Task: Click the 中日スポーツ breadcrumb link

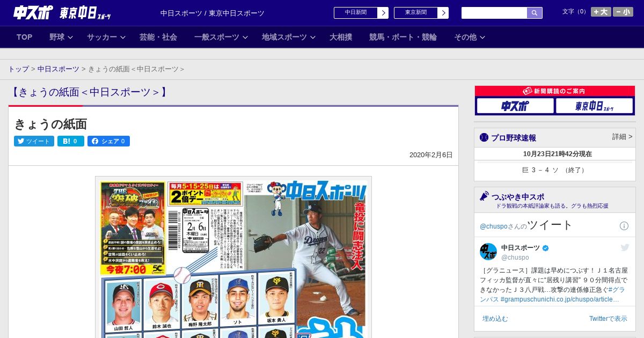Action: pyautogui.click(x=58, y=69)
